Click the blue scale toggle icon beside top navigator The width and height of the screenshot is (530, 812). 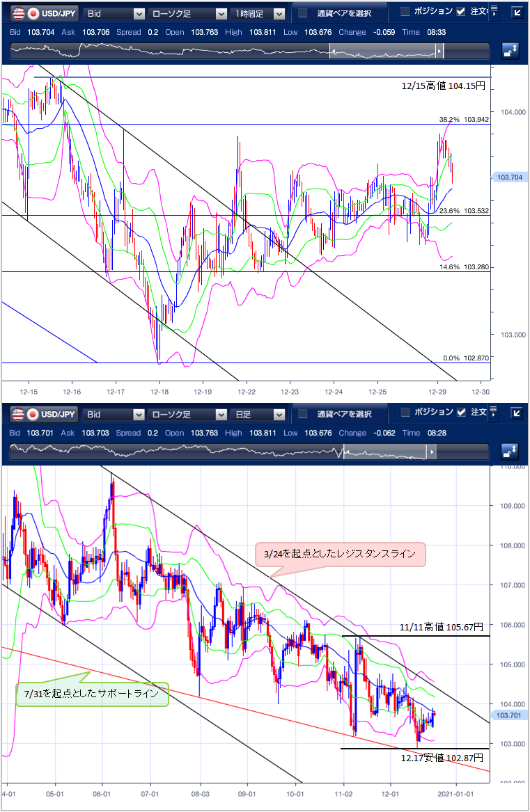click(510, 50)
